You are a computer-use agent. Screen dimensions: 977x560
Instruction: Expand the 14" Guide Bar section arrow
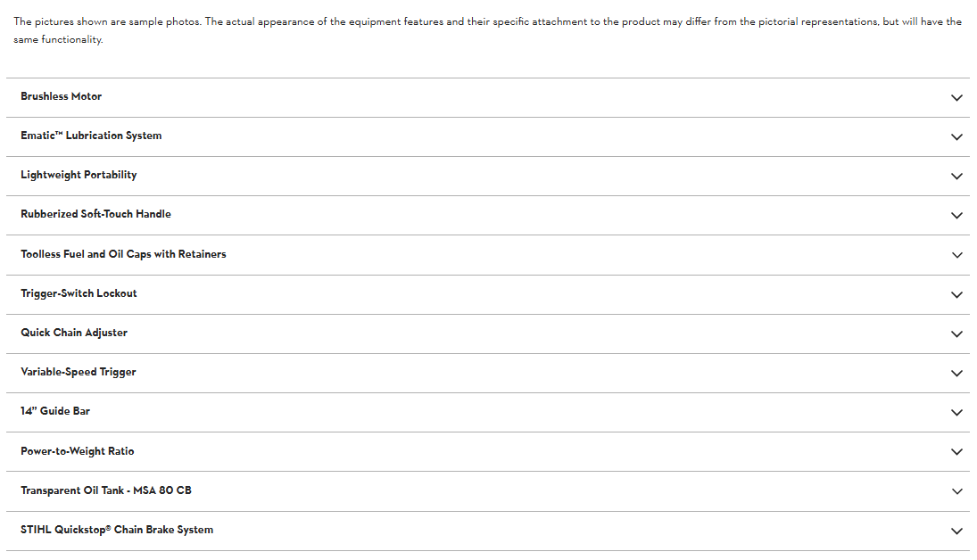(x=956, y=412)
